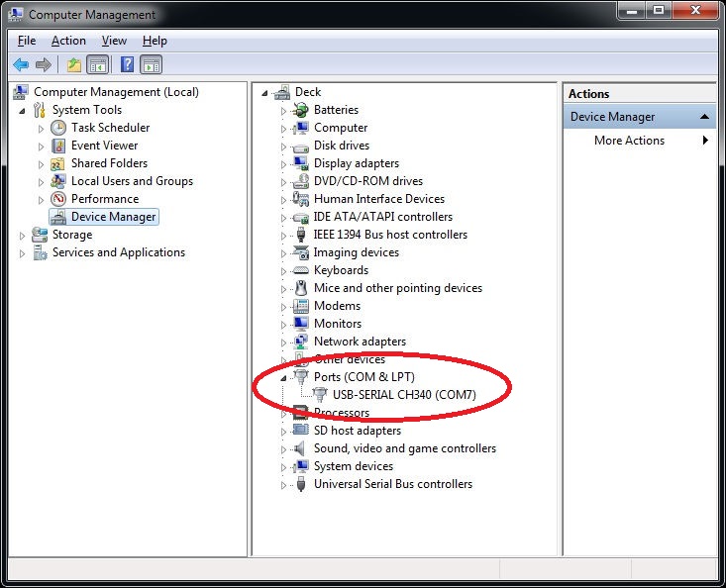Expand the System devices arrow
Viewport: 726px width, 588px height.
tap(283, 467)
